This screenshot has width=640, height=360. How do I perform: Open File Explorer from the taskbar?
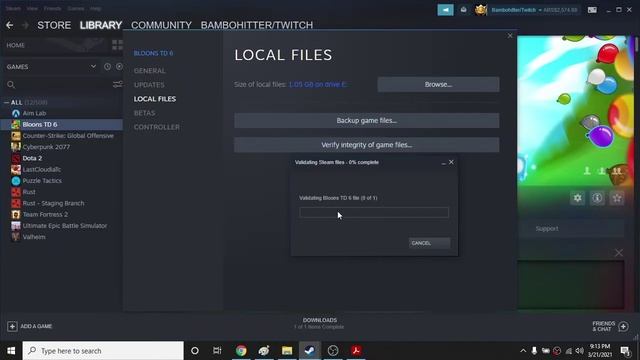click(287, 351)
